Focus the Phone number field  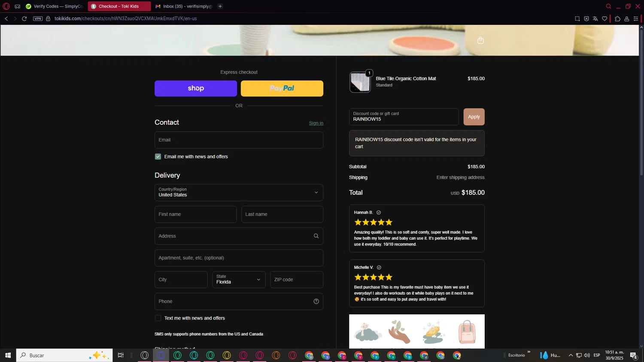coord(239,302)
